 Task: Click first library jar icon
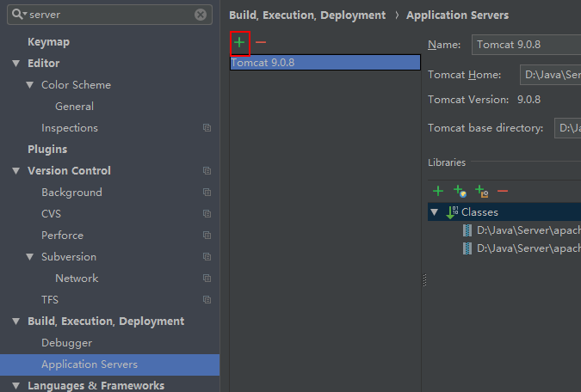pos(467,230)
